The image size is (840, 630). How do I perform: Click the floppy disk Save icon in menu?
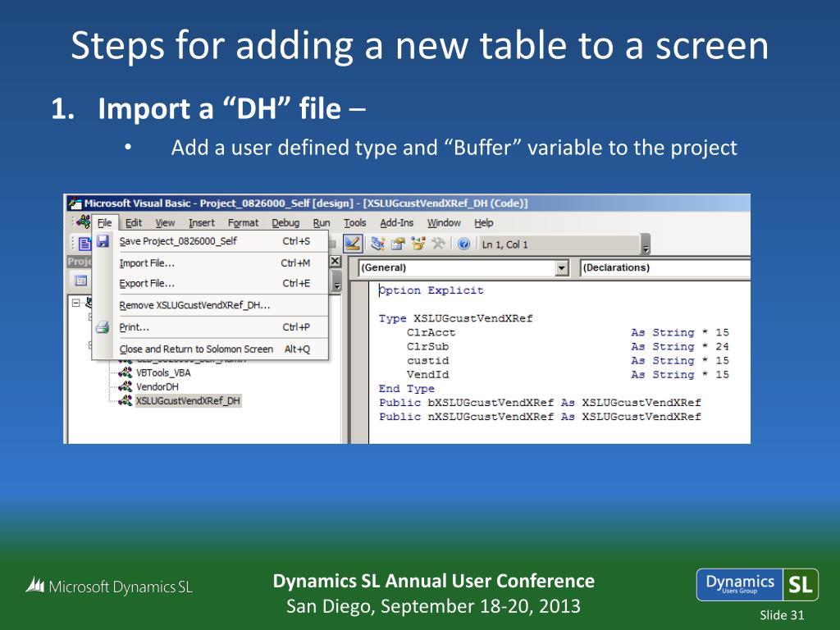coord(103,241)
